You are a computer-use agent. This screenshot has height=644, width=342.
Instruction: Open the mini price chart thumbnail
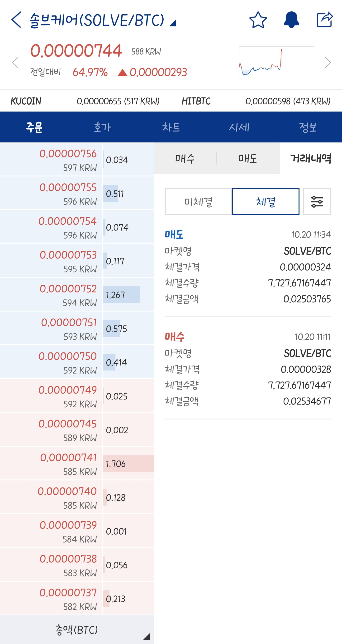tap(277, 62)
